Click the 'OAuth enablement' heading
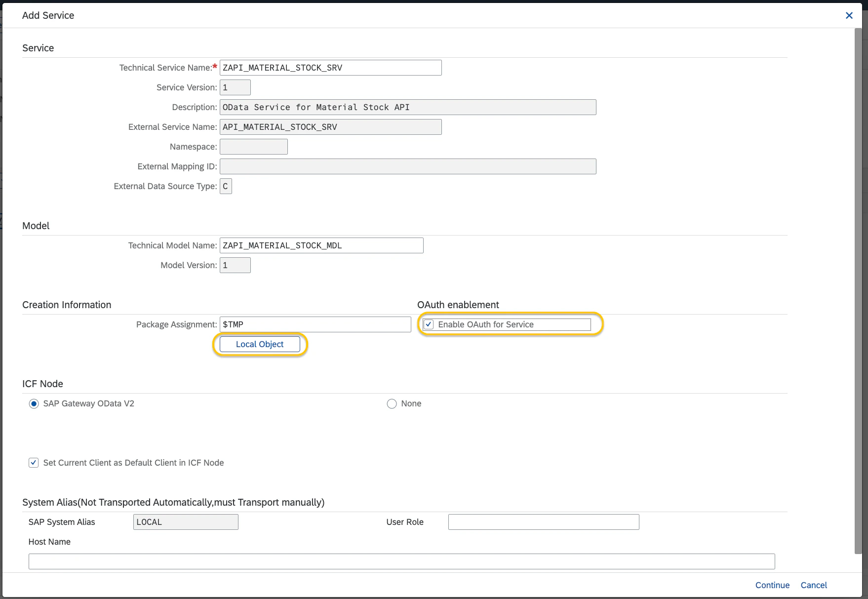This screenshot has height=599, width=868. [x=458, y=305]
